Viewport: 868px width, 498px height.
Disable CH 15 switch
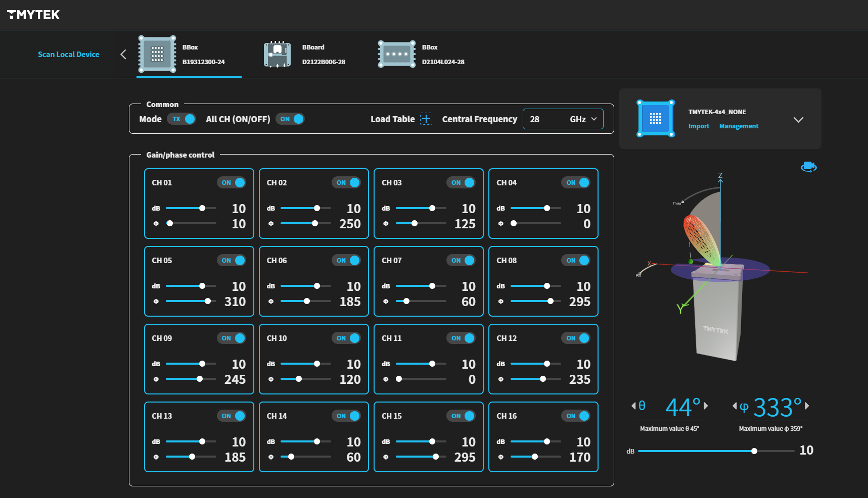click(461, 416)
